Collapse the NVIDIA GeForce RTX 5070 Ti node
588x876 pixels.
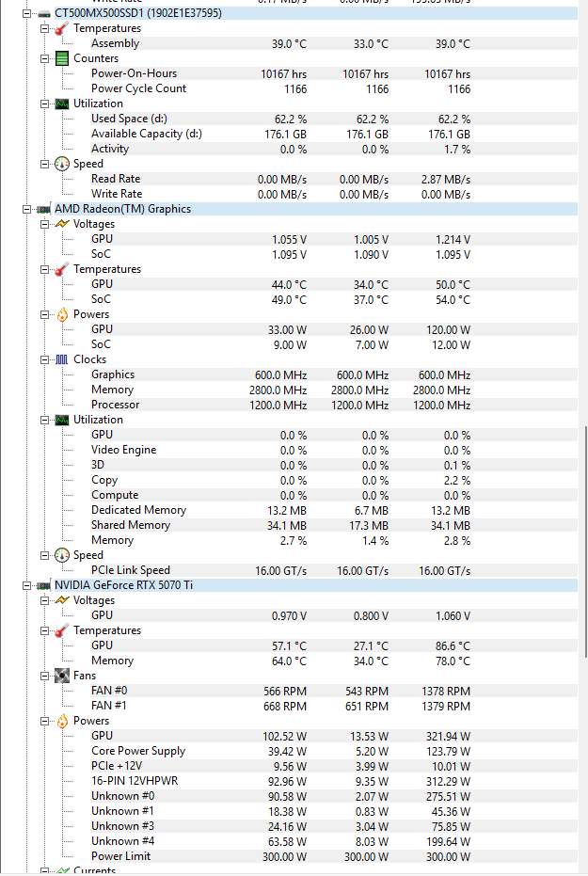click(x=26, y=585)
